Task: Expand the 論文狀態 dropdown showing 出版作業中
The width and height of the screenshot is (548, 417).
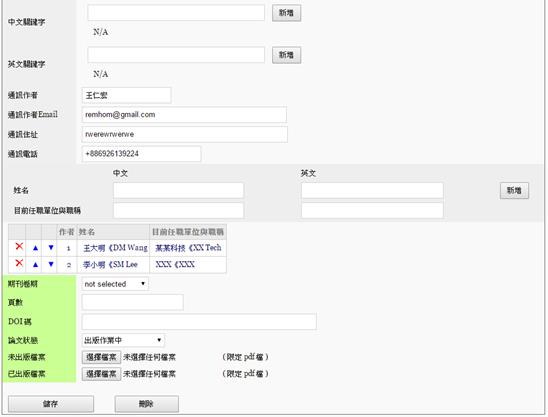Action: click(123, 340)
